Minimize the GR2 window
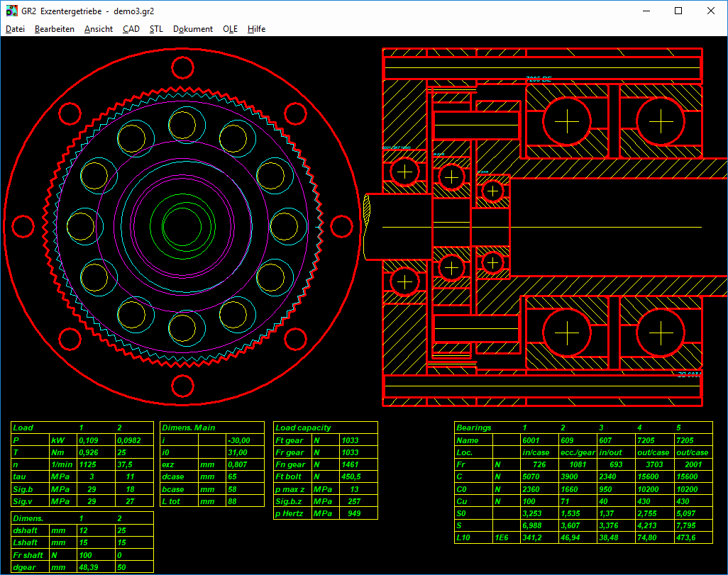This screenshot has width=728, height=575. (646, 11)
